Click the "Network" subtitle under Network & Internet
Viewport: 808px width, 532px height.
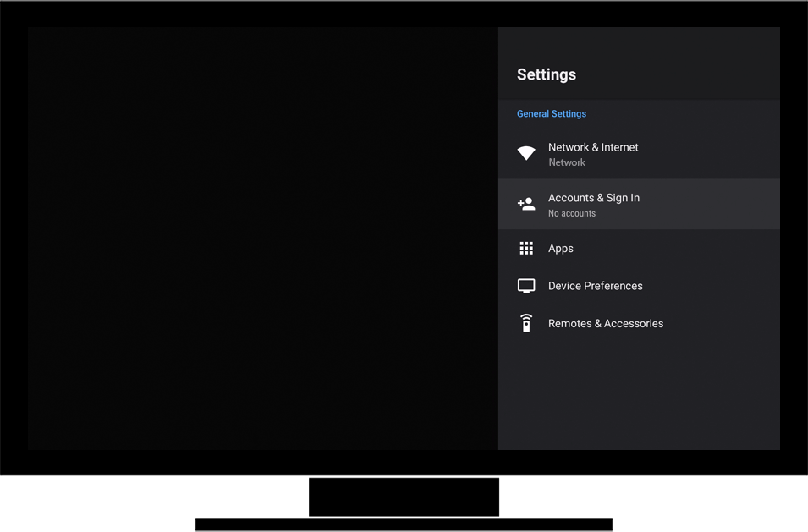pos(566,162)
